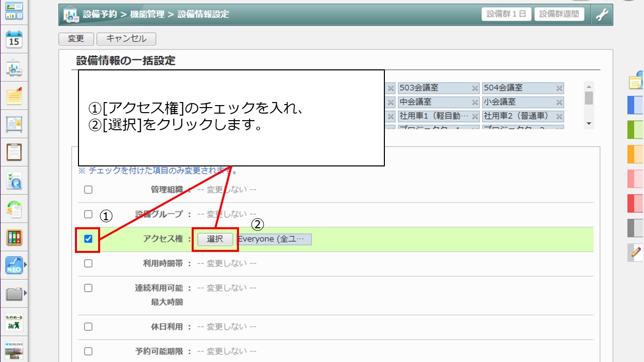Enable the 利用時間帯 checkbox
Image resolution: width=644 pixels, height=362 pixels.
pos(88,263)
